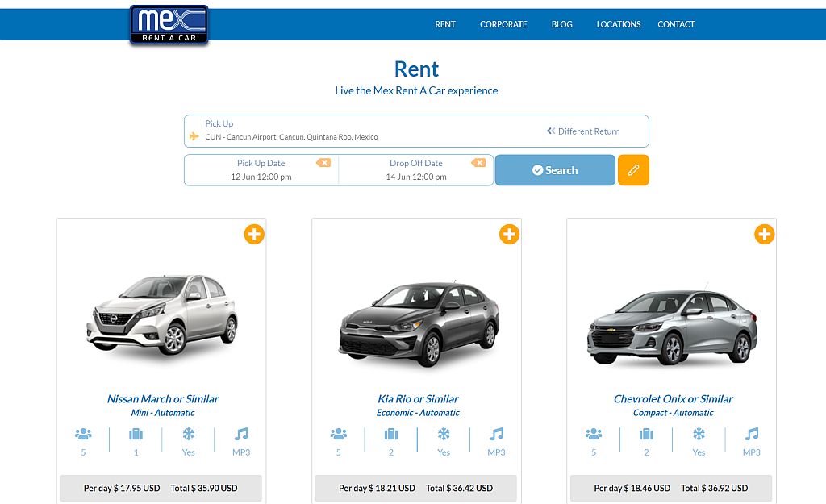Open the CONTACT page link
Image resolution: width=826 pixels, height=504 pixels.
click(676, 24)
